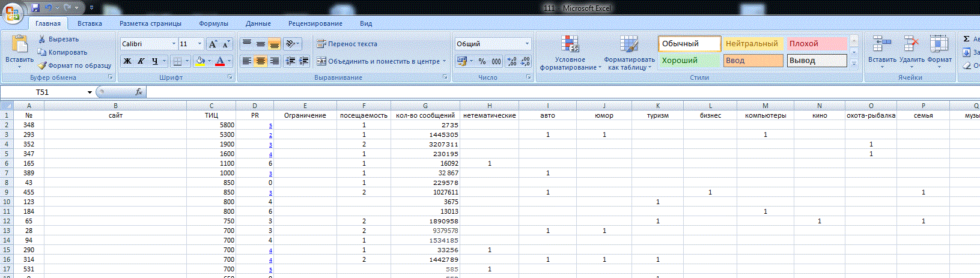The height and width of the screenshot is (278, 980).
Task: Open the Разметка страницы tab
Action: coord(150,23)
